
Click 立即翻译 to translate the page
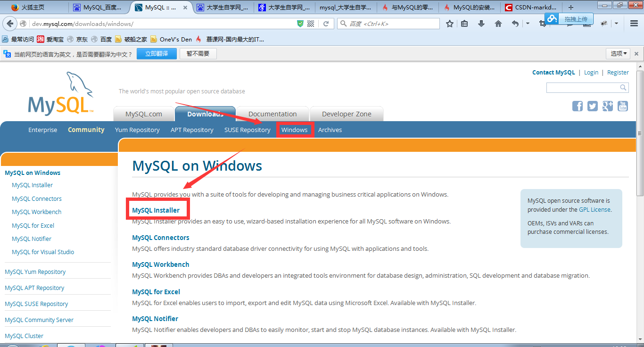pyautogui.click(x=157, y=54)
